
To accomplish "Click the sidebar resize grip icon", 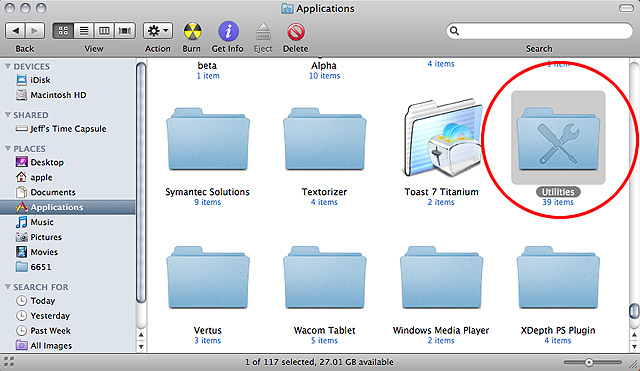I will pyautogui.click(x=9, y=362).
